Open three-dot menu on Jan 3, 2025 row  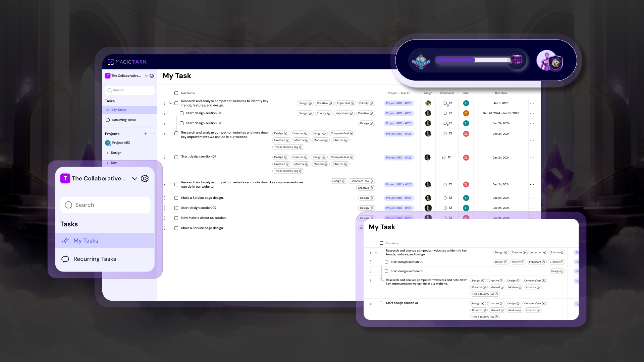coord(532,103)
